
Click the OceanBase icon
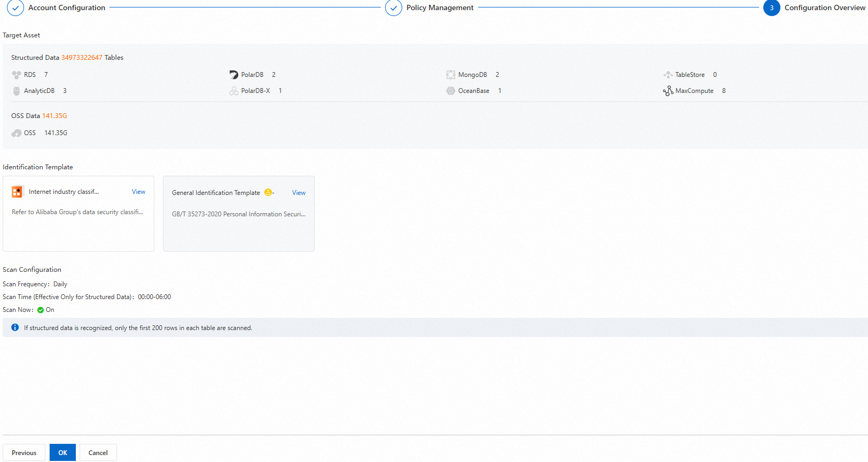(451, 91)
